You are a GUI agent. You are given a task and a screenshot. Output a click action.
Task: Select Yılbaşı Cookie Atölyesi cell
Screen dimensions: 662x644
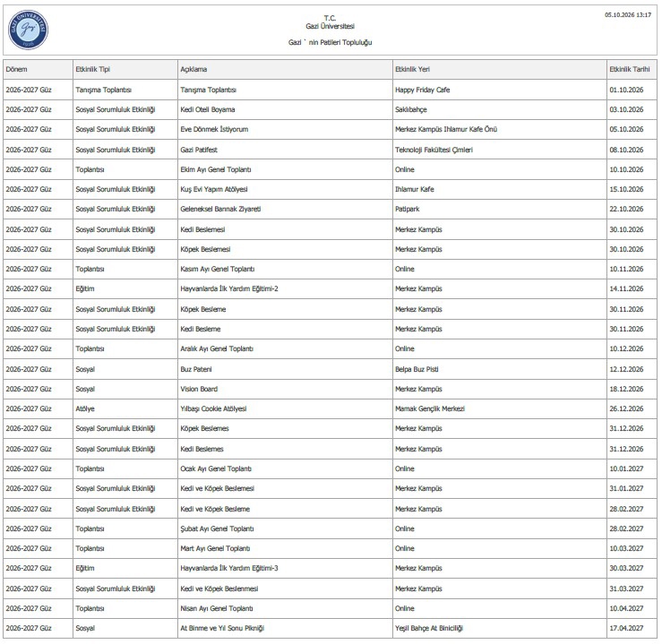[x=285, y=409]
